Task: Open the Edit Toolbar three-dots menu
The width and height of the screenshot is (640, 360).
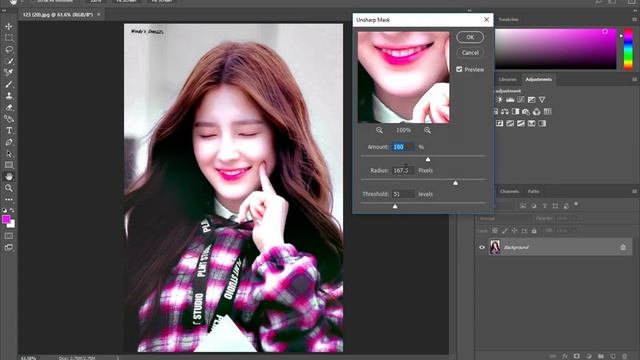Action: 9,200
